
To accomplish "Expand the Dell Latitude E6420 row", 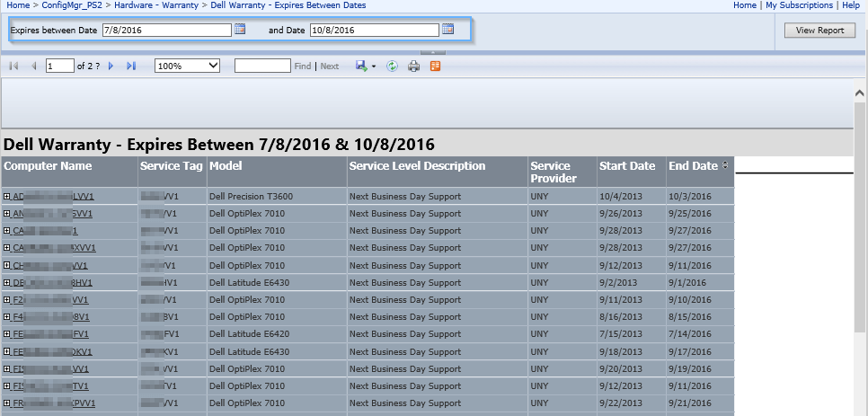I will point(6,334).
